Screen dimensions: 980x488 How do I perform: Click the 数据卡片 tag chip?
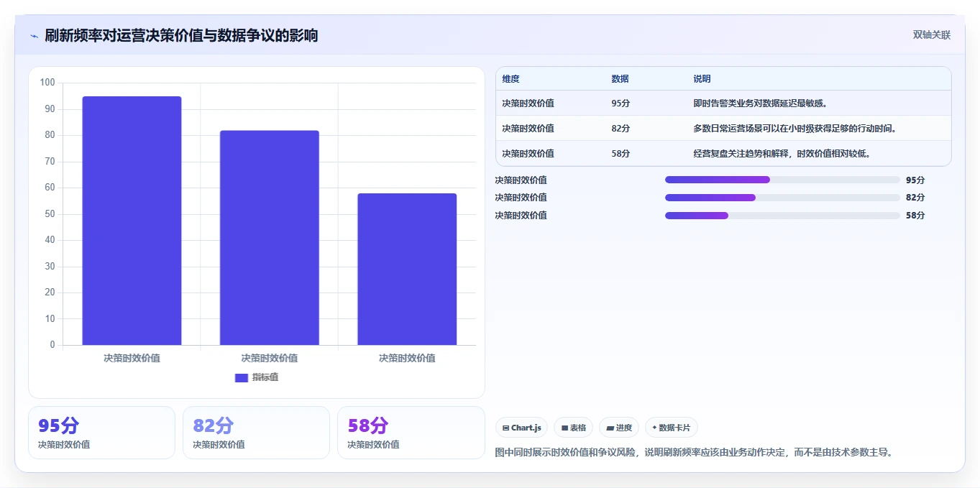(672, 428)
